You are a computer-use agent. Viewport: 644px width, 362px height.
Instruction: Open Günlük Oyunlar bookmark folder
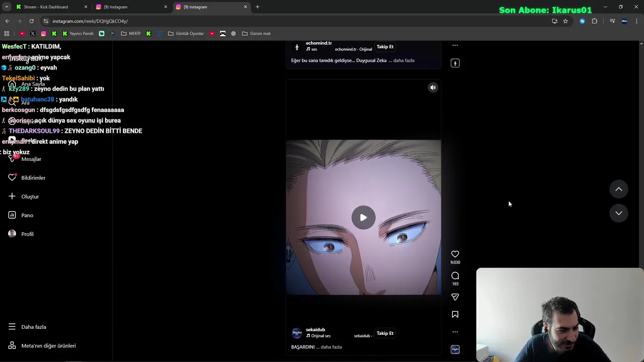pyautogui.click(x=186, y=34)
